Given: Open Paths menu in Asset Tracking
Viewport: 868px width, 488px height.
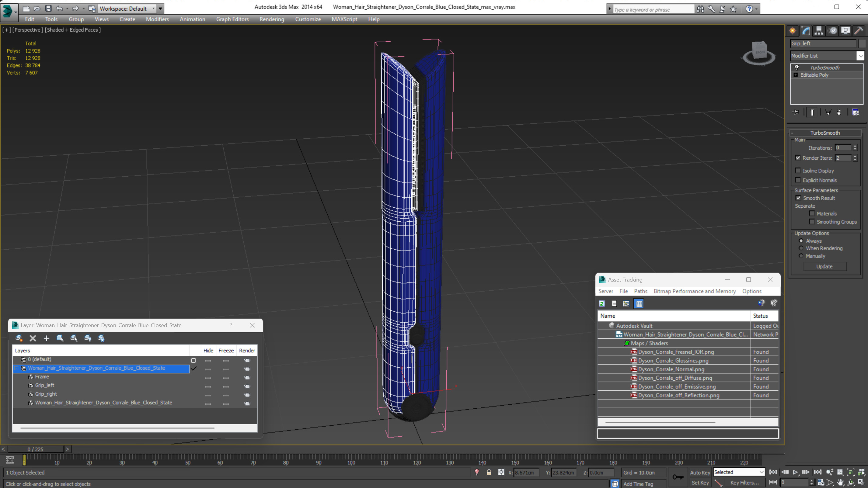Looking at the screenshot, I should [x=640, y=291].
